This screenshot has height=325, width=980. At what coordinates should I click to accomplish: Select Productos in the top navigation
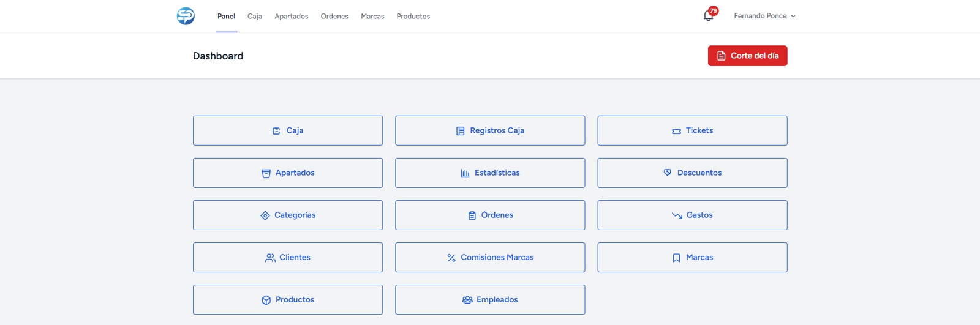[413, 17]
